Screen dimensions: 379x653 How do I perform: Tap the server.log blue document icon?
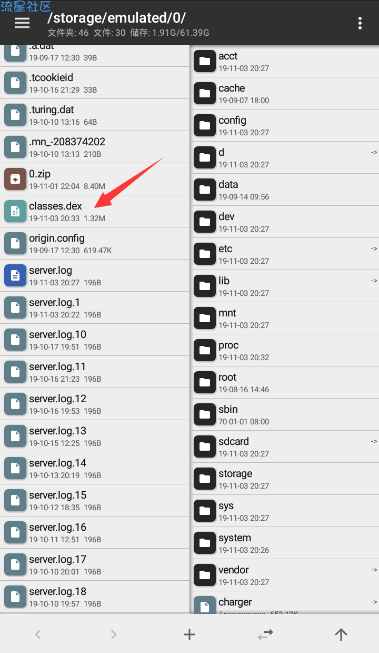coord(15,276)
